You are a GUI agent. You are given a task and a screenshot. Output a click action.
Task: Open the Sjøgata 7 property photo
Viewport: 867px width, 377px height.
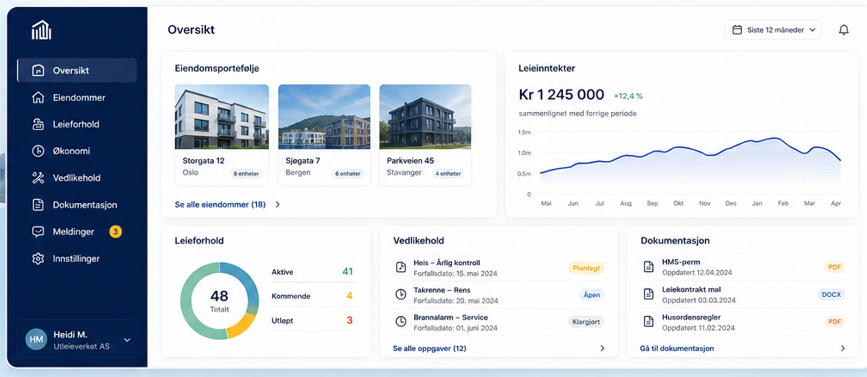[324, 117]
